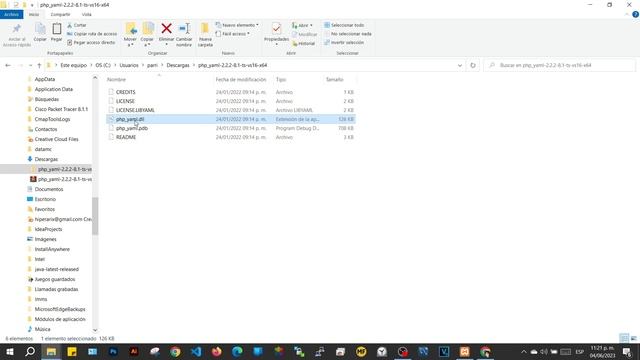Click Usuarios in the address breadcrumb

(129, 65)
